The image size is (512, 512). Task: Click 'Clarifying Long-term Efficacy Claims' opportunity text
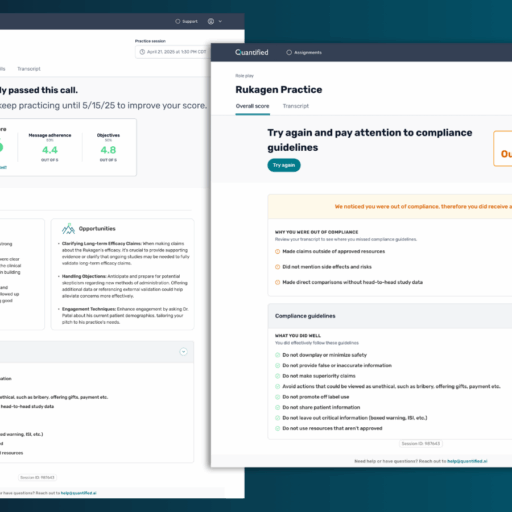click(126, 253)
